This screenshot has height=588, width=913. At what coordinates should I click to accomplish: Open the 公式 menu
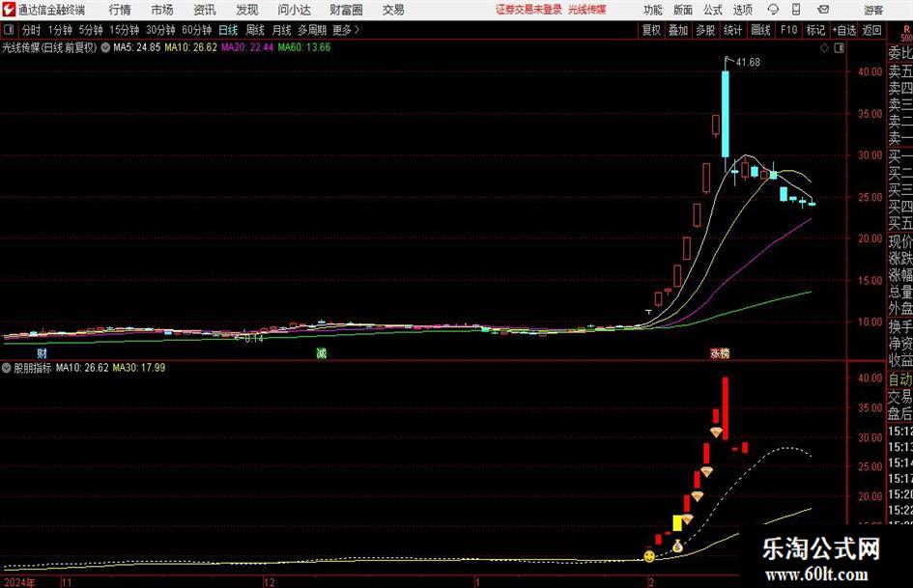click(x=713, y=10)
